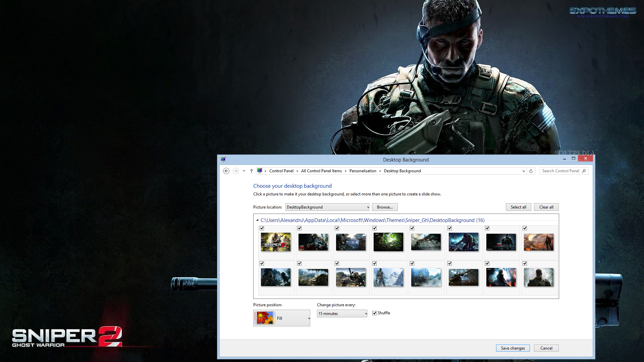The image size is (644, 362).
Task: Click the Personalisation icon in the address bar
Action: tap(260, 171)
